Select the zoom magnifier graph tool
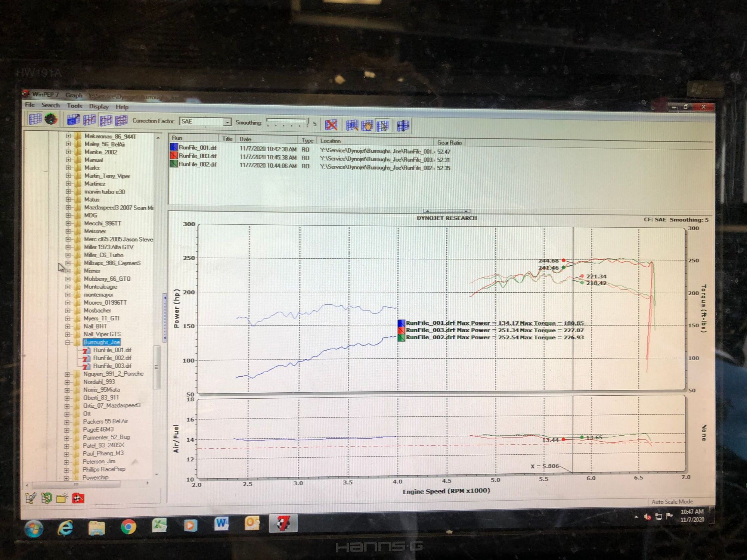The height and width of the screenshot is (560, 747). pos(352,125)
